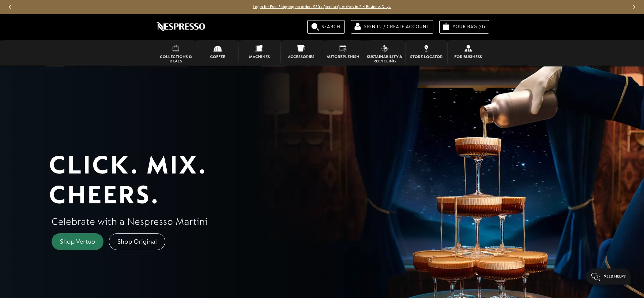Click Sign In / Create Account text
644x298 pixels.
point(396,27)
